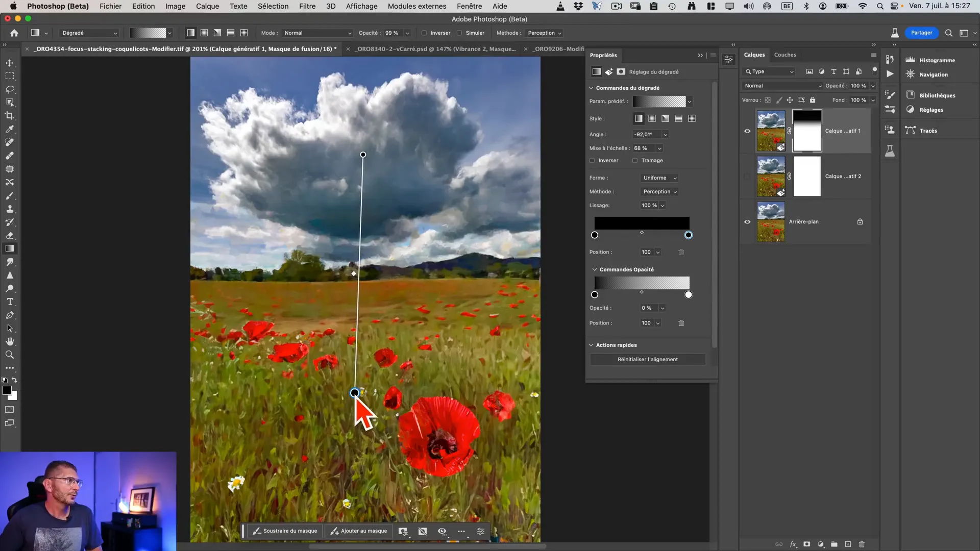Swap foreground and background colors
Image resolution: width=980 pixels, height=551 pixels.
[14, 380]
